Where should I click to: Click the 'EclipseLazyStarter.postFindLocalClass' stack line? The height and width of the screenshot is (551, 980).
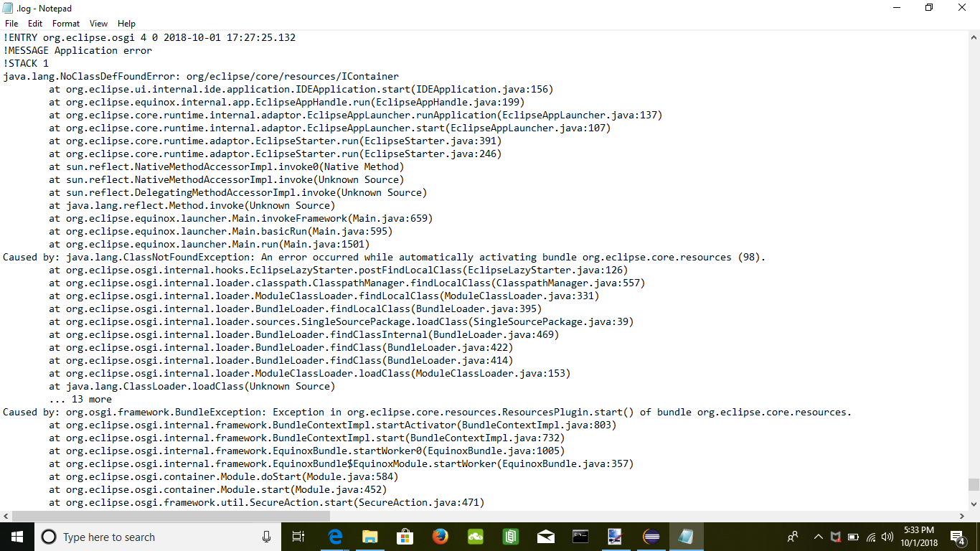coord(339,270)
